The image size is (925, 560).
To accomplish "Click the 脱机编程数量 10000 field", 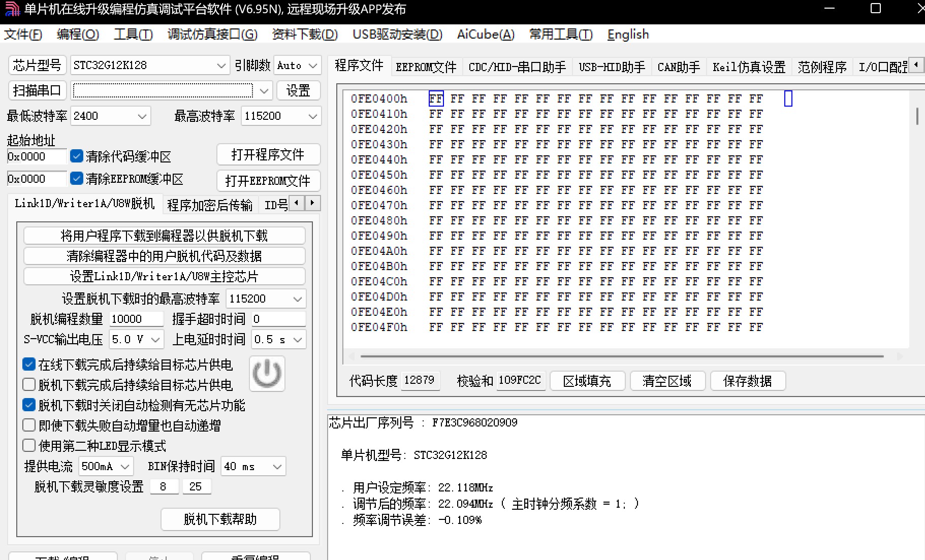I will 136,319.
